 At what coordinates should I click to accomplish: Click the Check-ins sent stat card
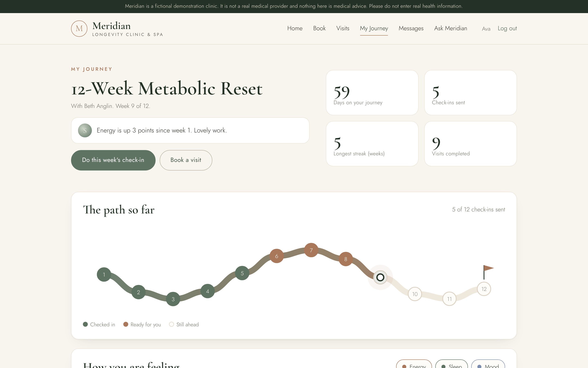(x=470, y=92)
